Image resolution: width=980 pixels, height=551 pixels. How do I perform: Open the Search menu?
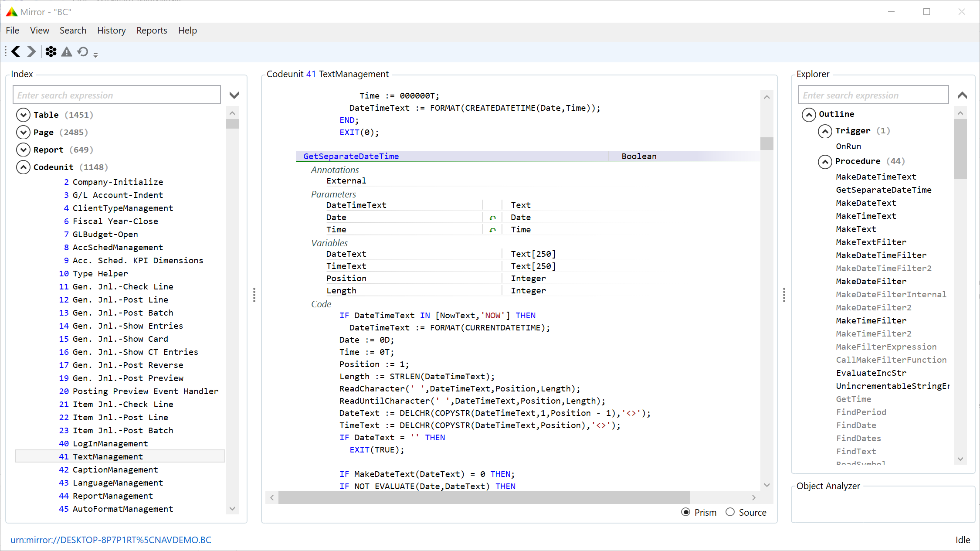73,31
